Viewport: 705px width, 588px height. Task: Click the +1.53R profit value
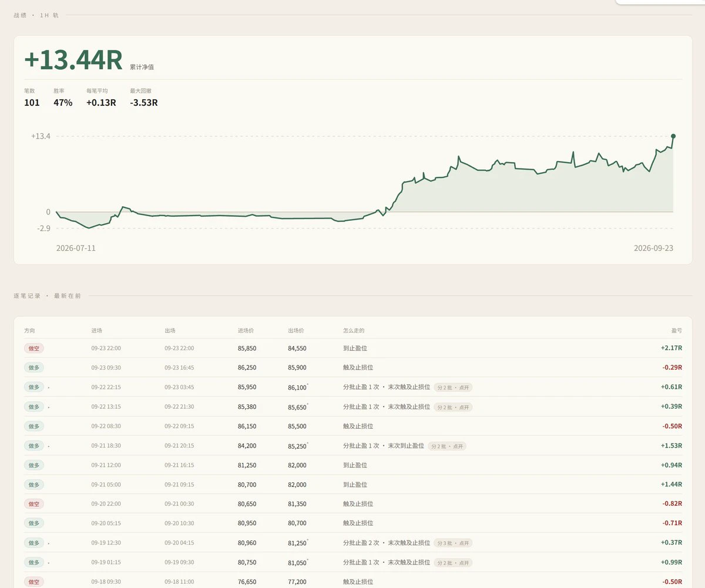(672, 446)
